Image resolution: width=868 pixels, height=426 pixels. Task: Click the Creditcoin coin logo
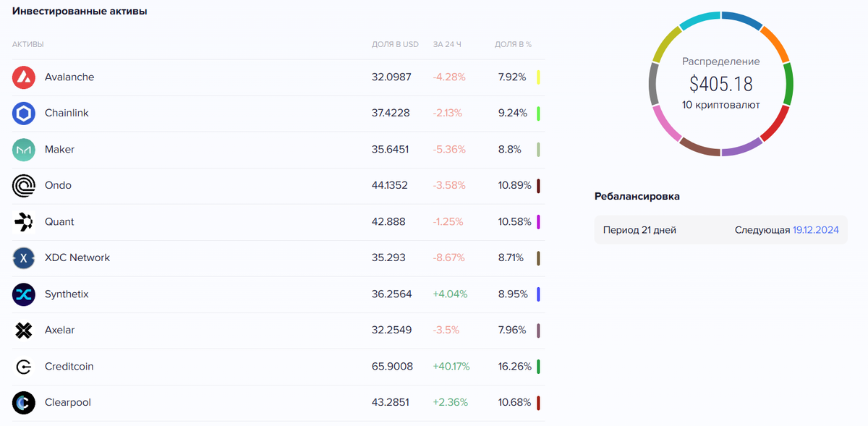tap(24, 367)
